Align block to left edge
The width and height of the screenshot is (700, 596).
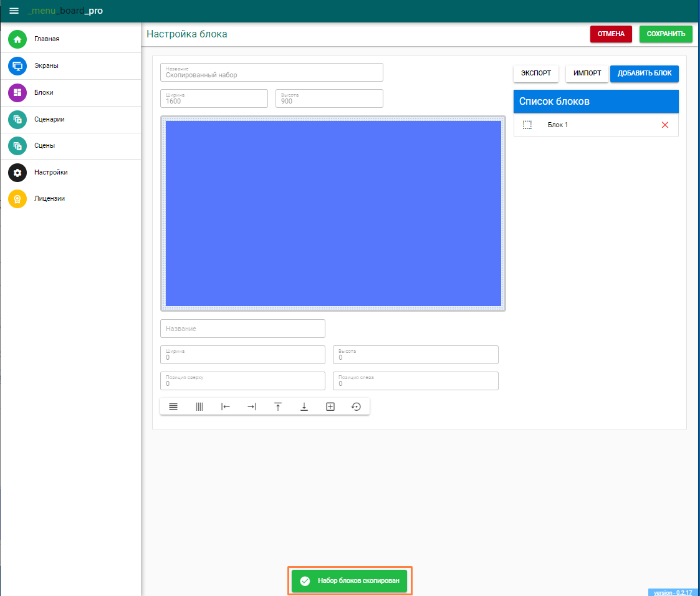(226, 406)
